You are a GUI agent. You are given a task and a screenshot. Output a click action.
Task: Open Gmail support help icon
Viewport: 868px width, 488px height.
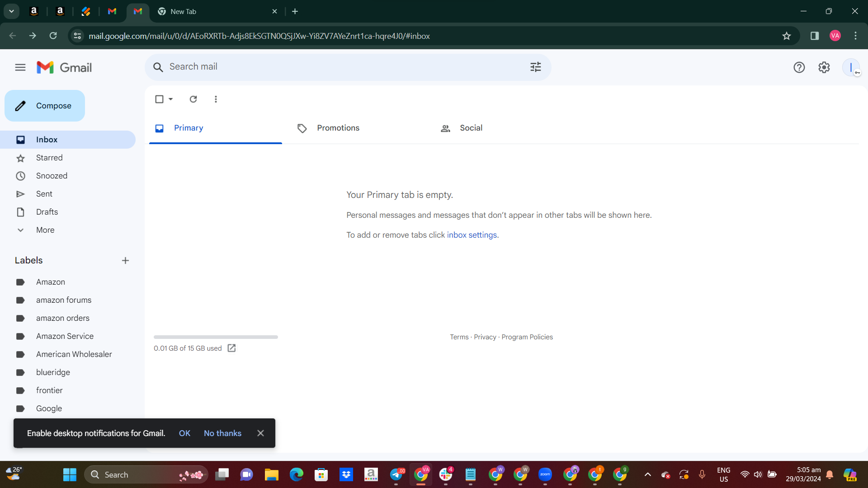point(799,67)
